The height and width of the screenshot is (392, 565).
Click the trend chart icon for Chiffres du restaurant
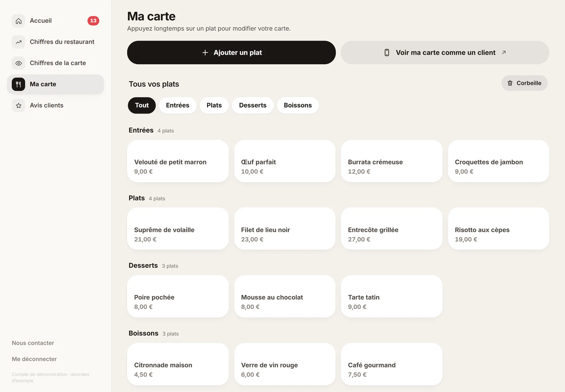[x=18, y=42]
